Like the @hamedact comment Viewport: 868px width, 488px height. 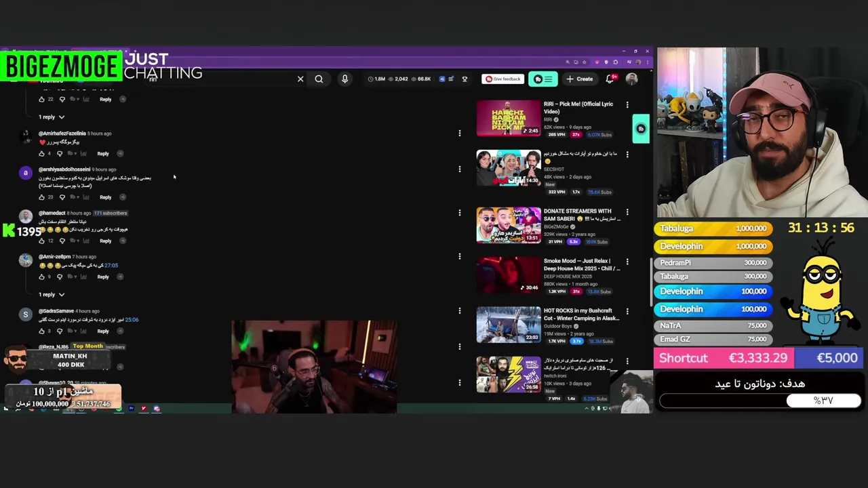click(41, 241)
